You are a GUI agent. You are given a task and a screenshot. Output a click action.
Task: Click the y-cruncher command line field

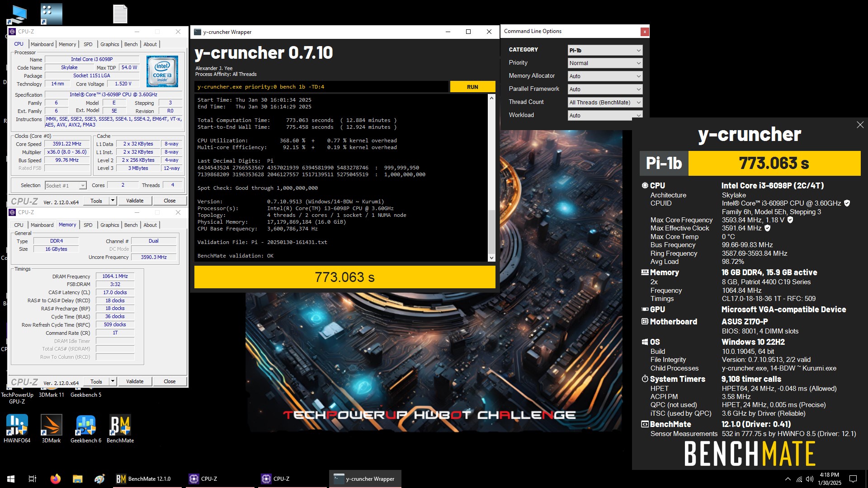(x=322, y=87)
